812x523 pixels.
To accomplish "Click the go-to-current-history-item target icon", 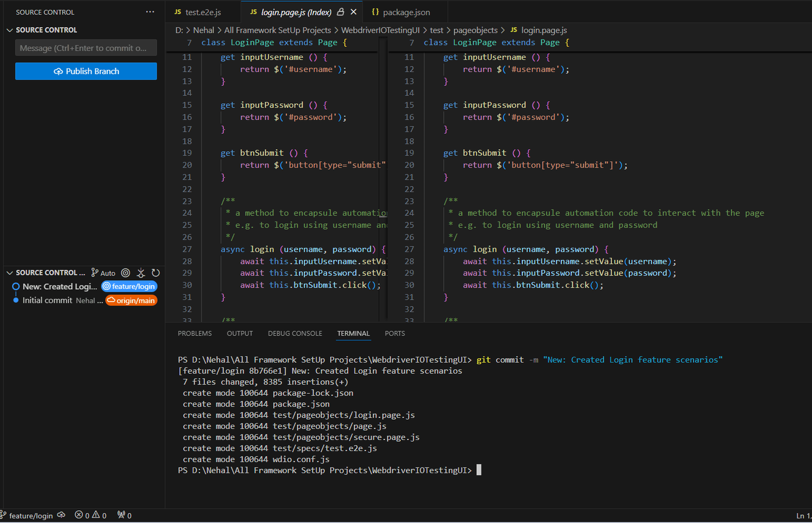I will [125, 273].
